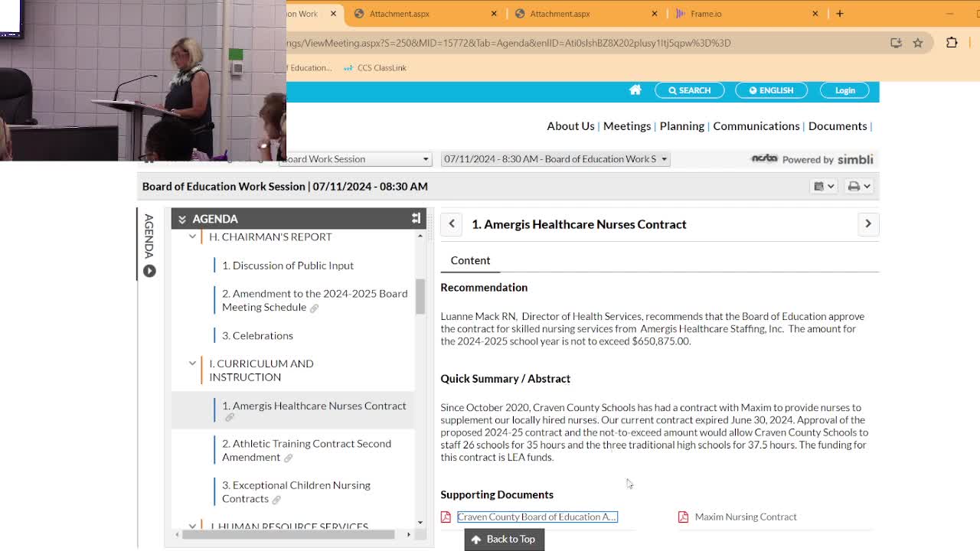Close the first Attachment.aspx tab
Image resolution: width=980 pixels, height=551 pixels.
[494, 14]
